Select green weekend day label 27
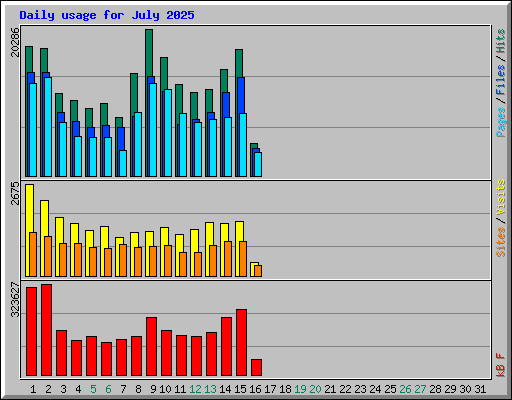Image resolution: width=512 pixels, height=400 pixels. coord(420,389)
